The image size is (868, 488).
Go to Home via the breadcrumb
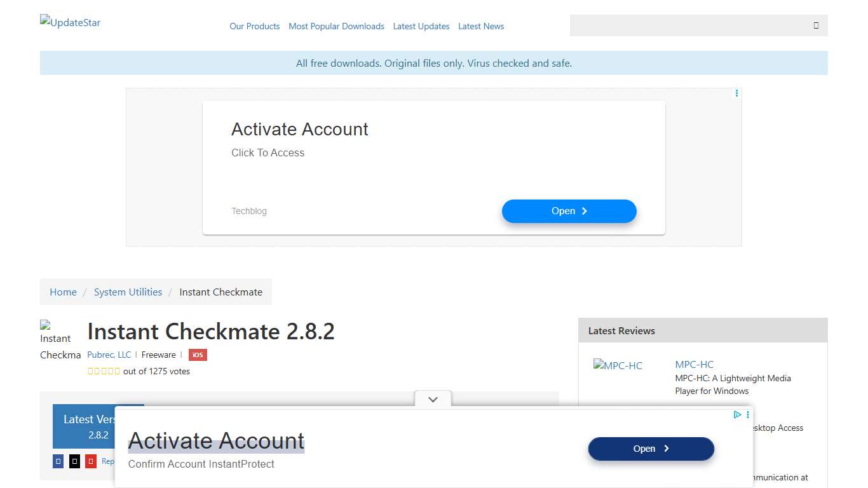[x=63, y=292]
